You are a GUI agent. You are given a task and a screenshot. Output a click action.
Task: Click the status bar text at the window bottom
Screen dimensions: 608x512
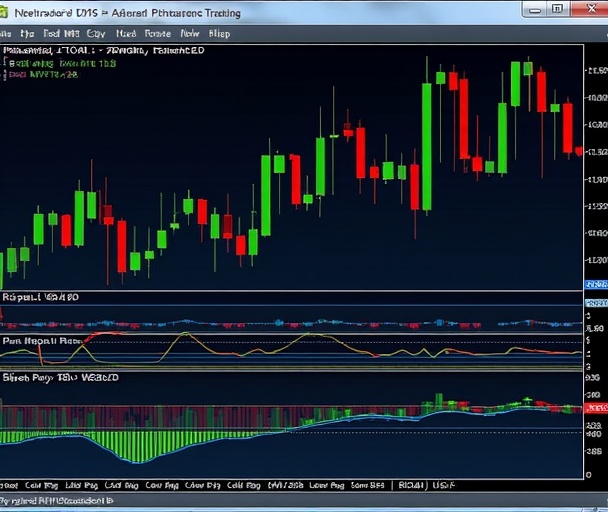(x=58, y=500)
